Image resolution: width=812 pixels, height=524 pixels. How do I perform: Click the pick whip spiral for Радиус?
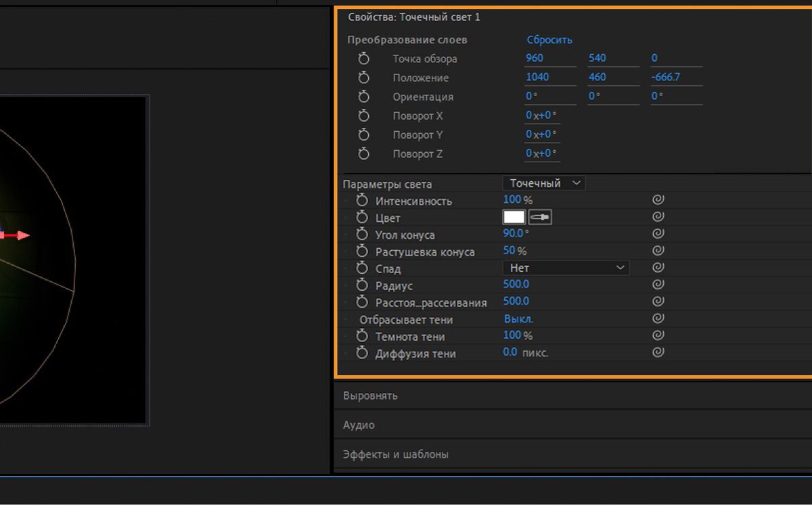[x=658, y=285]
